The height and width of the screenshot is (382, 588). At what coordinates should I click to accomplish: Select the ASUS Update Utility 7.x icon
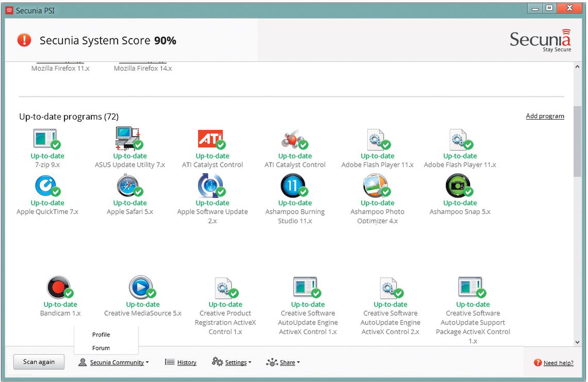coord(129,138)
